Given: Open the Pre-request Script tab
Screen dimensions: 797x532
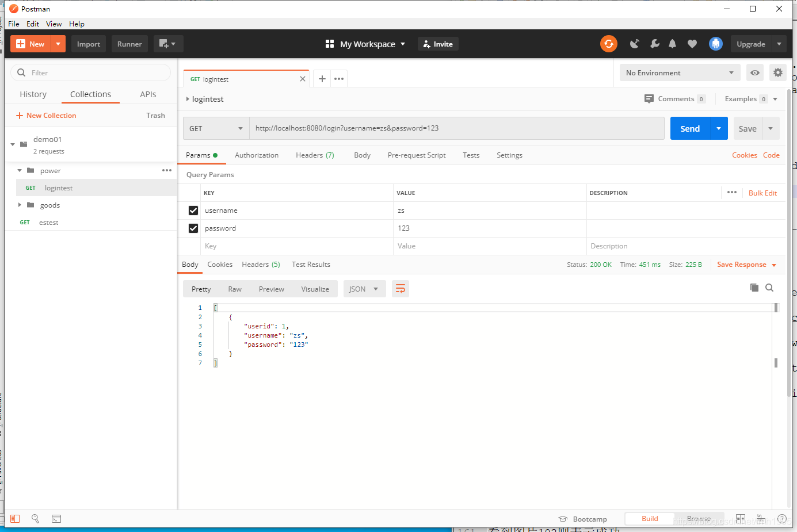Looking at the screenshot, I should (417, 155).
